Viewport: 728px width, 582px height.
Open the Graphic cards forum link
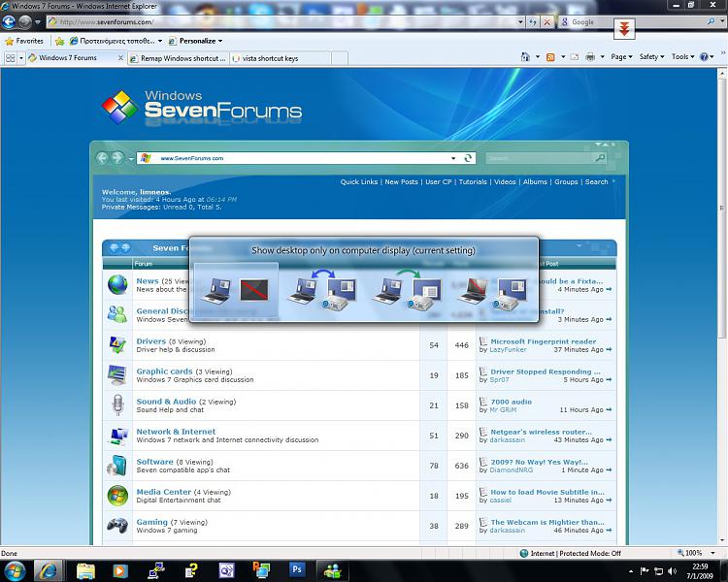click(164, 372)
